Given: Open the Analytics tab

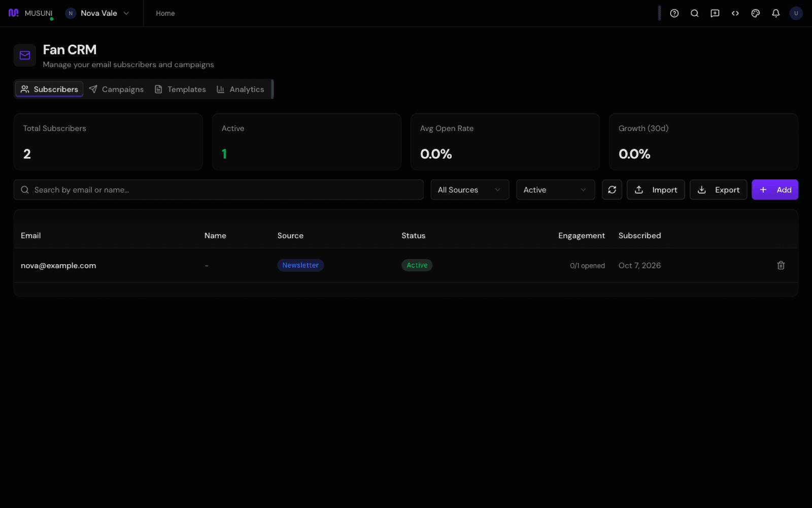Looking at the screenshot, I should point(241,89).
